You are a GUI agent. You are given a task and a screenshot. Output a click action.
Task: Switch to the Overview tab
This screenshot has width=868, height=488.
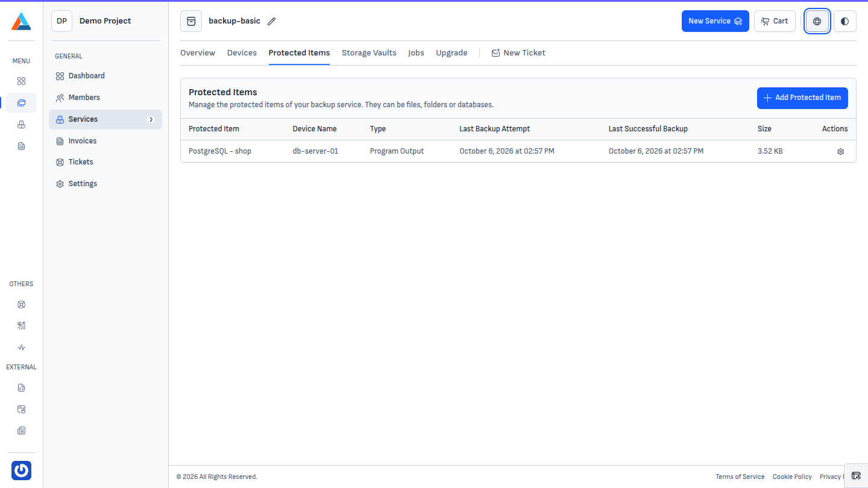(198, 53)
